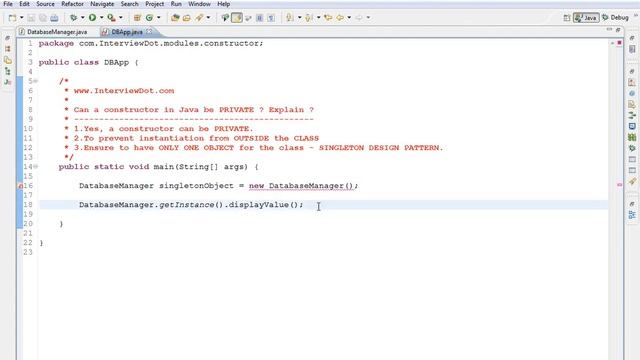Click the Save toolbar icon
Image resolution: width=640 pixels, height=360 pixels.
[31, 18]
